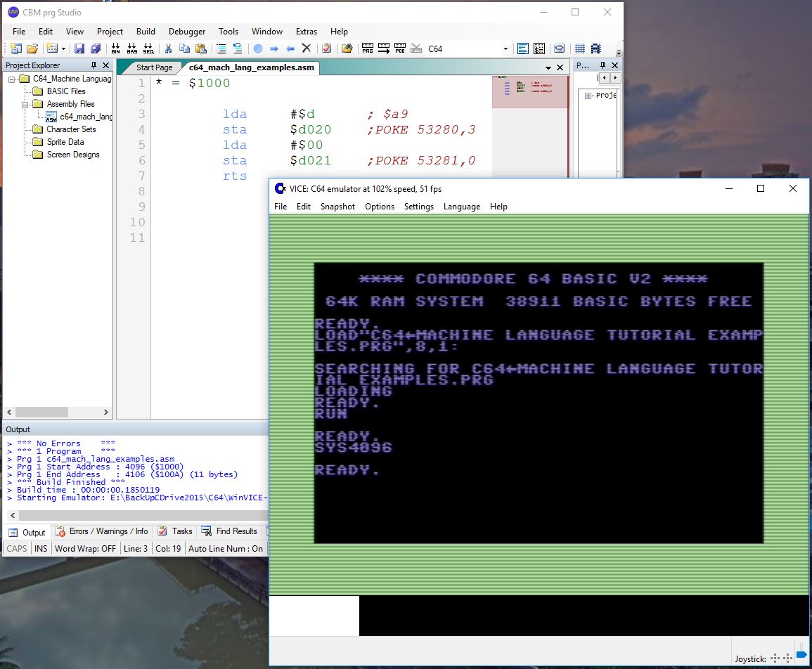Click the Build to PRG toolbar icon
Screen dimensions: 812x669
point(368,48)
